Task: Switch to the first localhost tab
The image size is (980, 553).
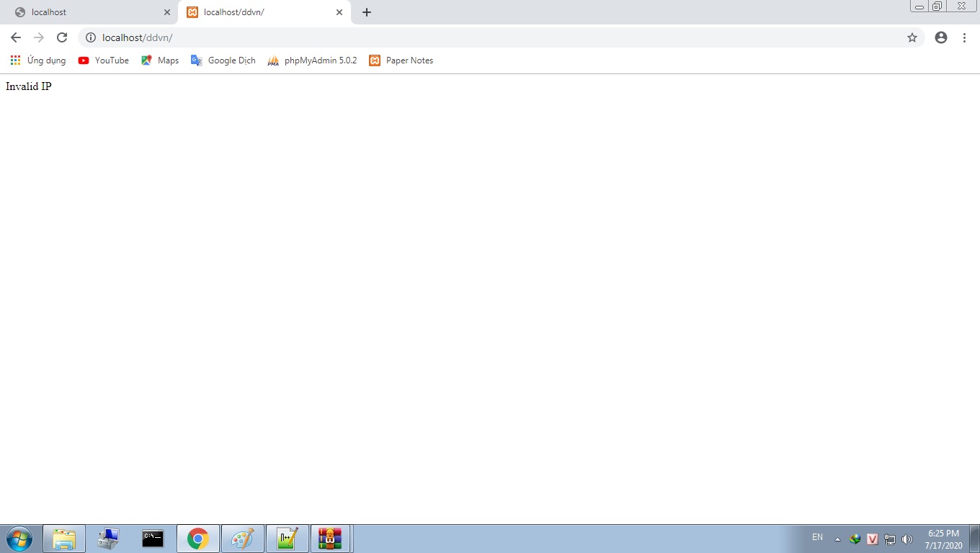Action: click(86, 12)
